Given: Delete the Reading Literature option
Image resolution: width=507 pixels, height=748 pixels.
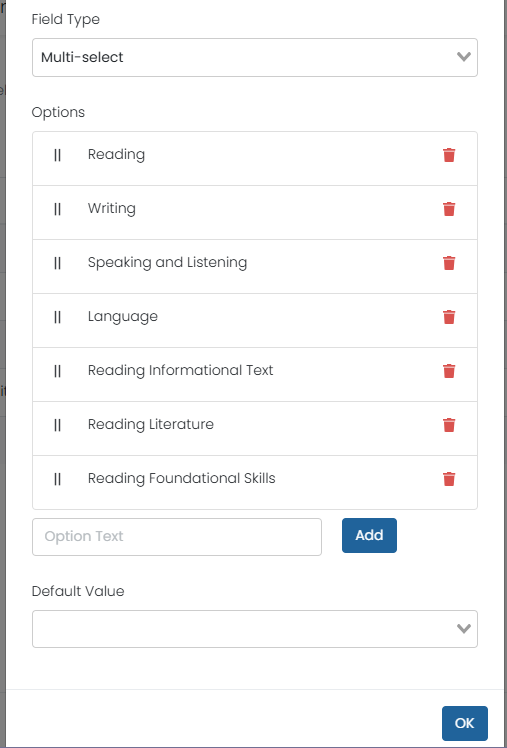Looking at the screenshot, I should [x=449, y=425].
